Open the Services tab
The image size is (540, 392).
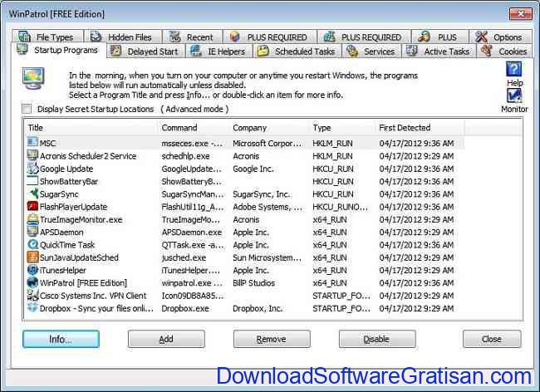372,51
